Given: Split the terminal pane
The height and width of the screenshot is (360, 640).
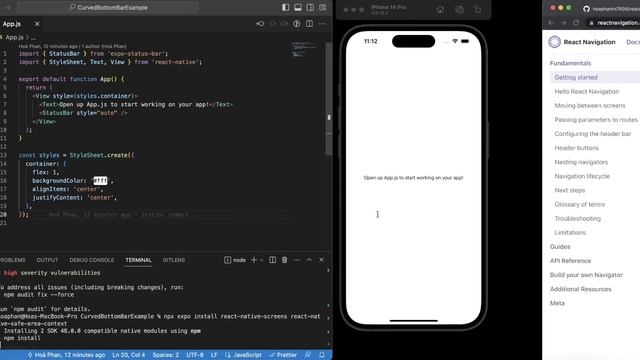Looking at the screenshot, I should [272, 260].
